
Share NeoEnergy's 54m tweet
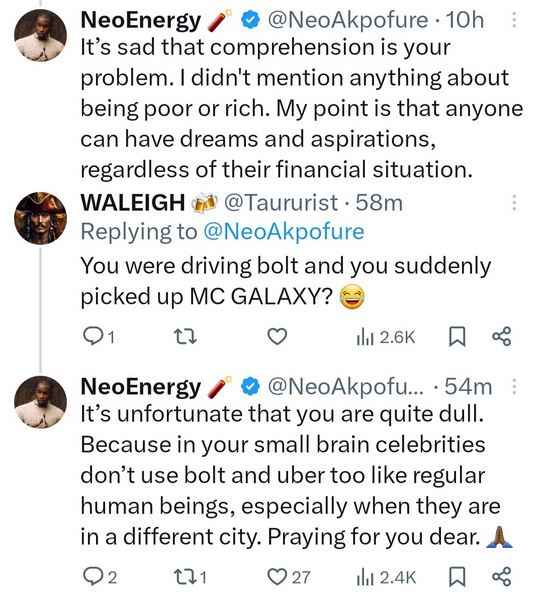point(501,577)
